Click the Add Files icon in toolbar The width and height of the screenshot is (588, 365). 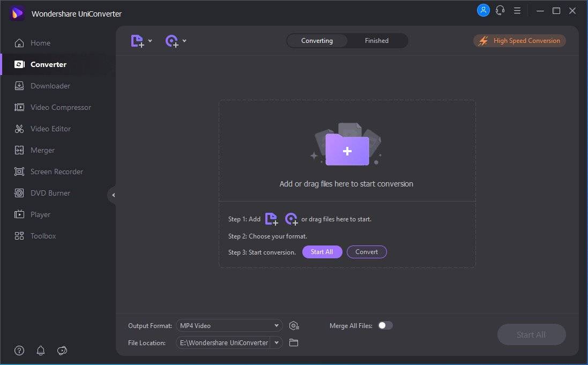tap(137, 41)
